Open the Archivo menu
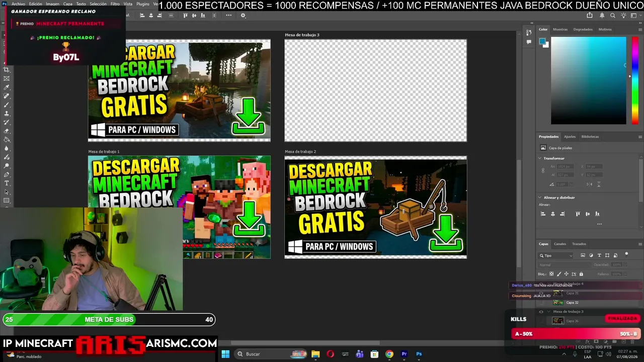The height and width of the screenshot is (362, 644). coord(18,4)
